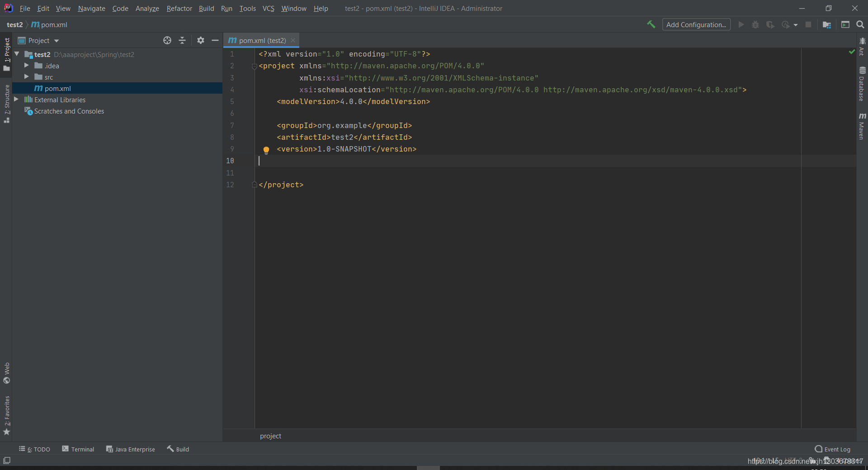Open Project panel settings gear
This screenshot has height=470, width=868.
click(x=201, y=40)
